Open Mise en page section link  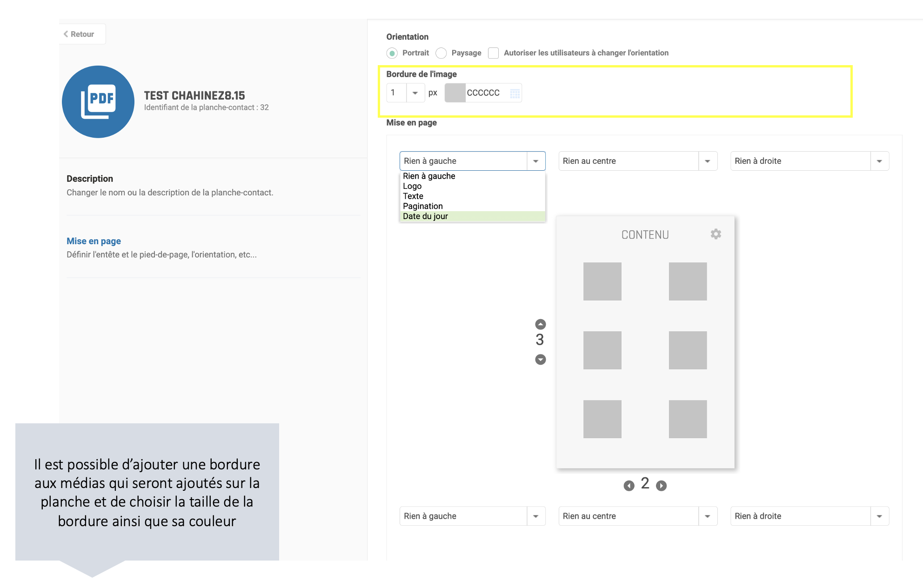(94, 241)
